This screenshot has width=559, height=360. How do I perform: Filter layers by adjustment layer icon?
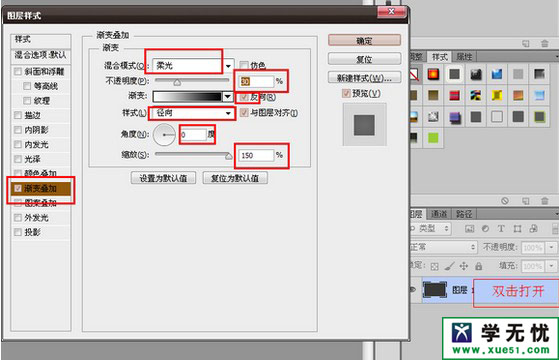pos(485,229)
